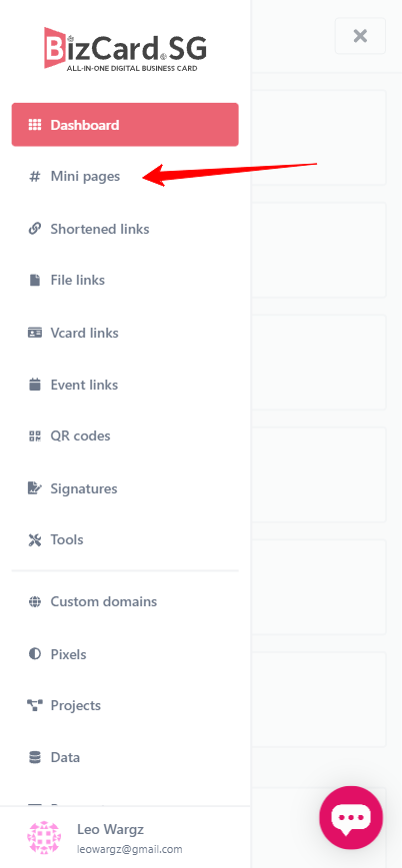The width and height of the screenshot is (402, 868).
Task: Open the live chat bubble
Action: click(351, 817)
